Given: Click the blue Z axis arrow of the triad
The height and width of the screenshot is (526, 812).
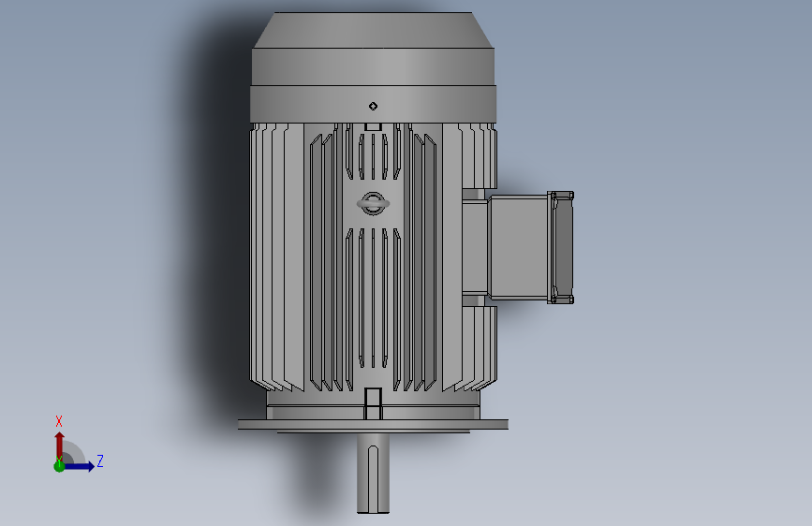Looking at the screenshot, I should 80,466.
